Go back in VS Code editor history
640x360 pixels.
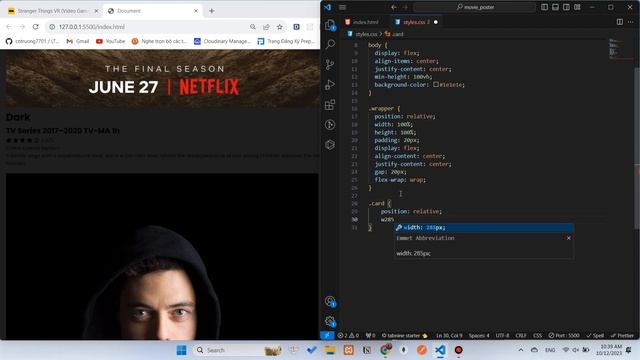click(x=393, y=7)
